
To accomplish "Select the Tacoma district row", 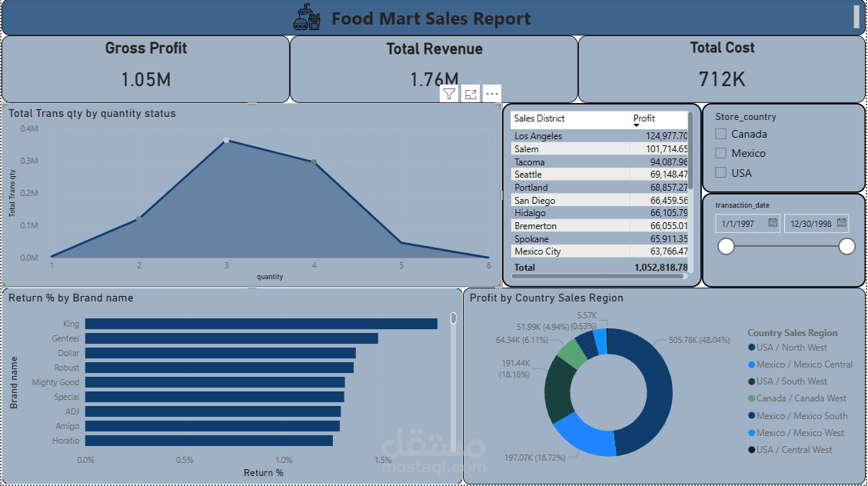I will (600, 162).
